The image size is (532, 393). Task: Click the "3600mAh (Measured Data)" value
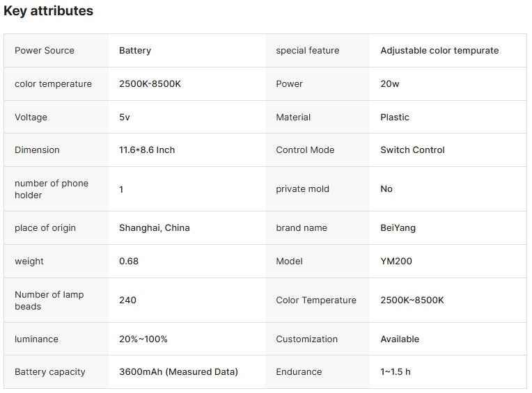pos(178,372)
